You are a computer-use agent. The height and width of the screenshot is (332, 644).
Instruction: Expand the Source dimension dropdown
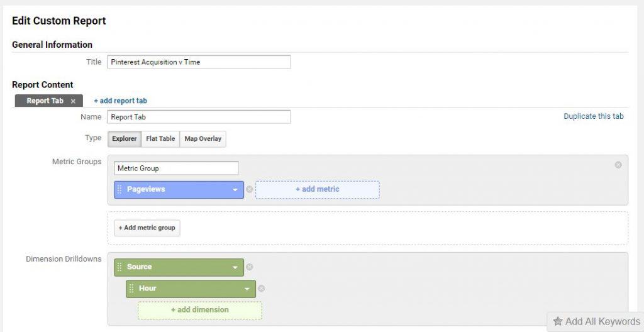(x=235, y=268)
